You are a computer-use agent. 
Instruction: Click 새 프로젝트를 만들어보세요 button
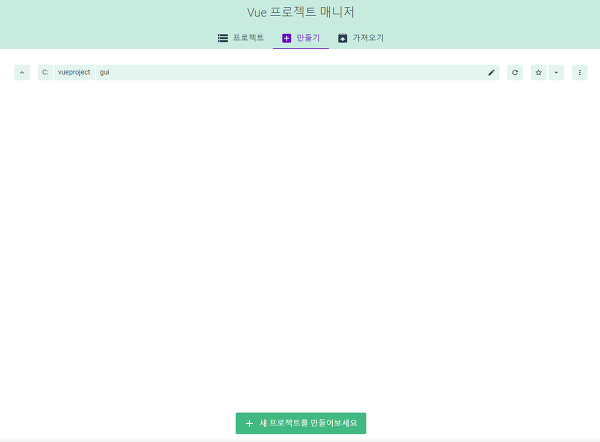(301, 423)
